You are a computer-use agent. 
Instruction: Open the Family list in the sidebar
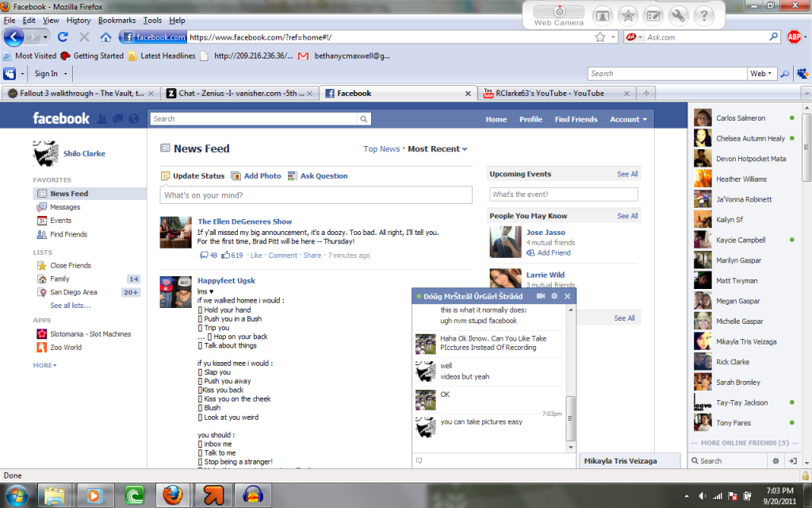pyautogui.click(x=59, y=279)
